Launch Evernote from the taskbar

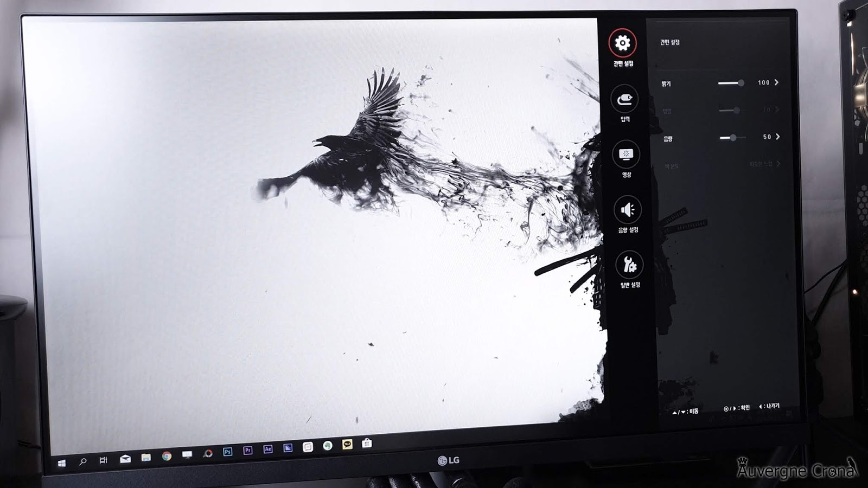[x=328, y=445]
